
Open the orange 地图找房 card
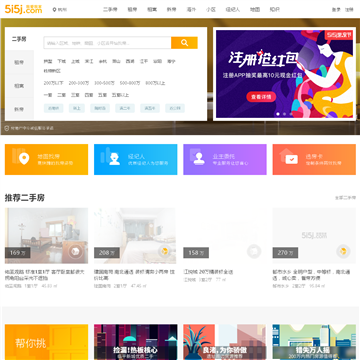pyautogui.click(x=46, y=159)
